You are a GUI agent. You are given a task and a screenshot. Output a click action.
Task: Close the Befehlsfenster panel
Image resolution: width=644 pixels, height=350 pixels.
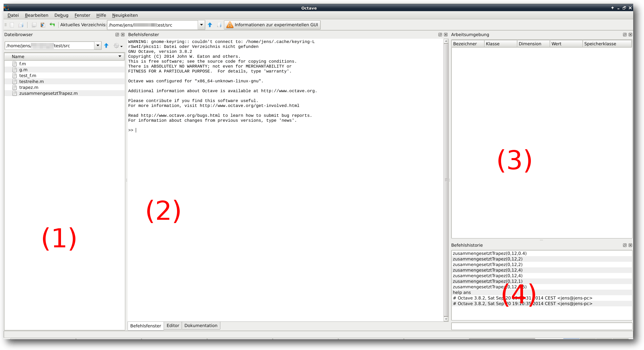446,35
